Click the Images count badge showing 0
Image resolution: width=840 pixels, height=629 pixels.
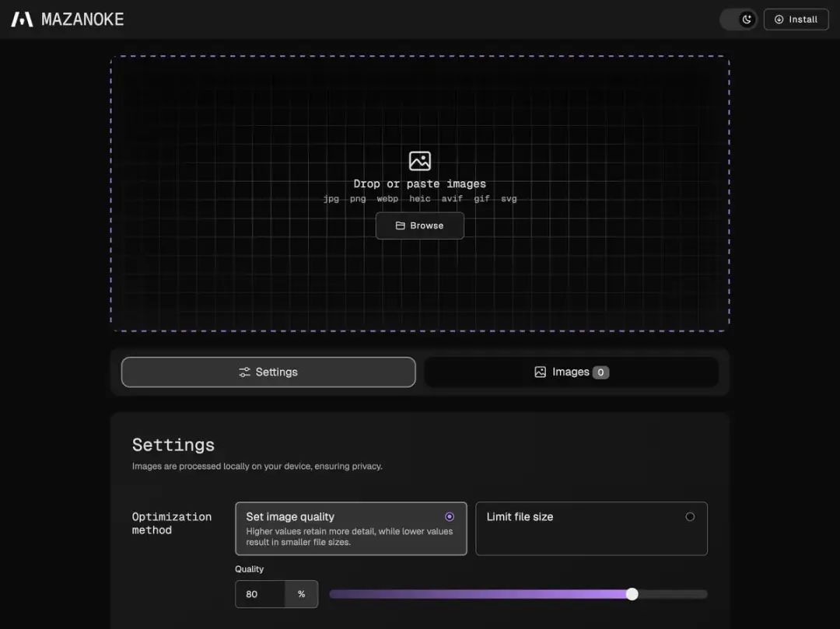(x=600, y=372)
